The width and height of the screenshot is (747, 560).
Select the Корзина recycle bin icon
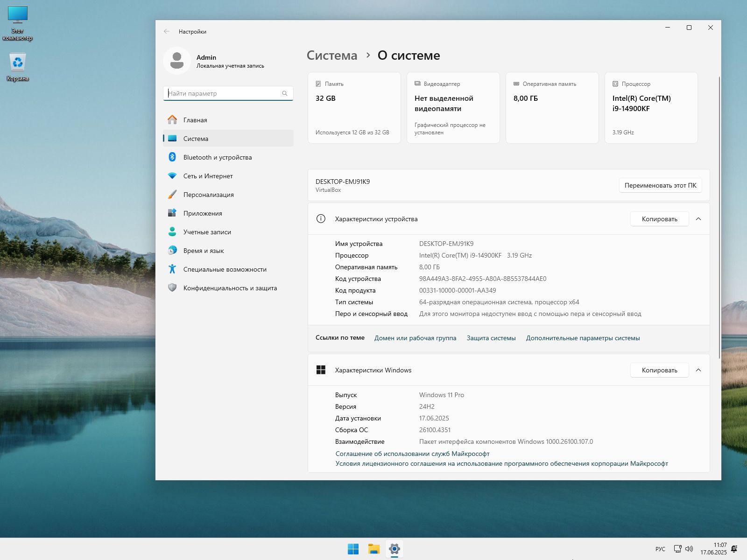(18, 67)
